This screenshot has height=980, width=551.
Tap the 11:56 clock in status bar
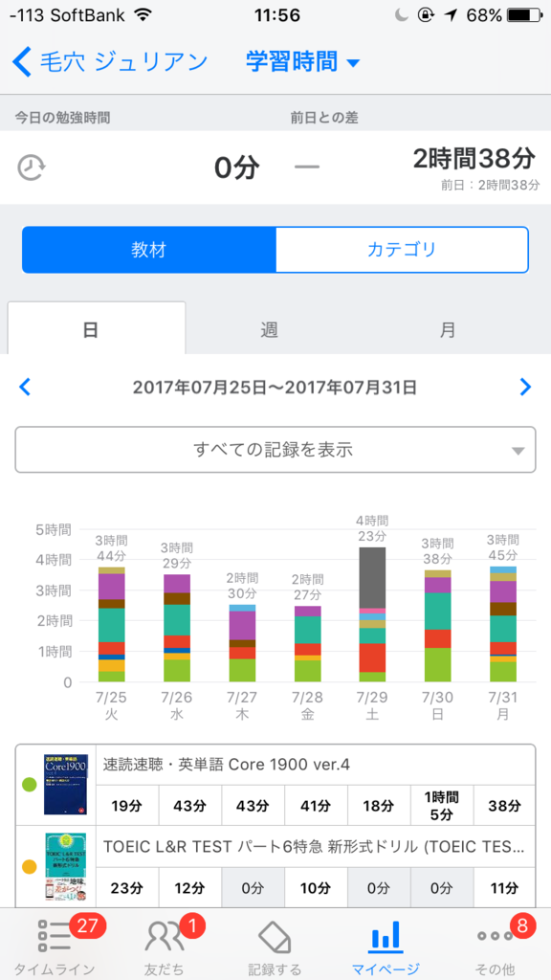click(x=276, y=15)
